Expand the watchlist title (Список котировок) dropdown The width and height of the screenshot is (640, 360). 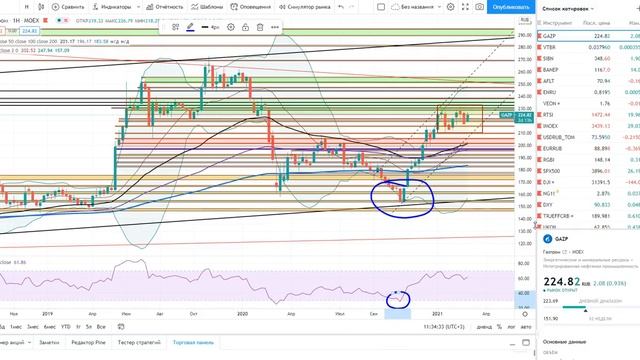coord(568,9)
